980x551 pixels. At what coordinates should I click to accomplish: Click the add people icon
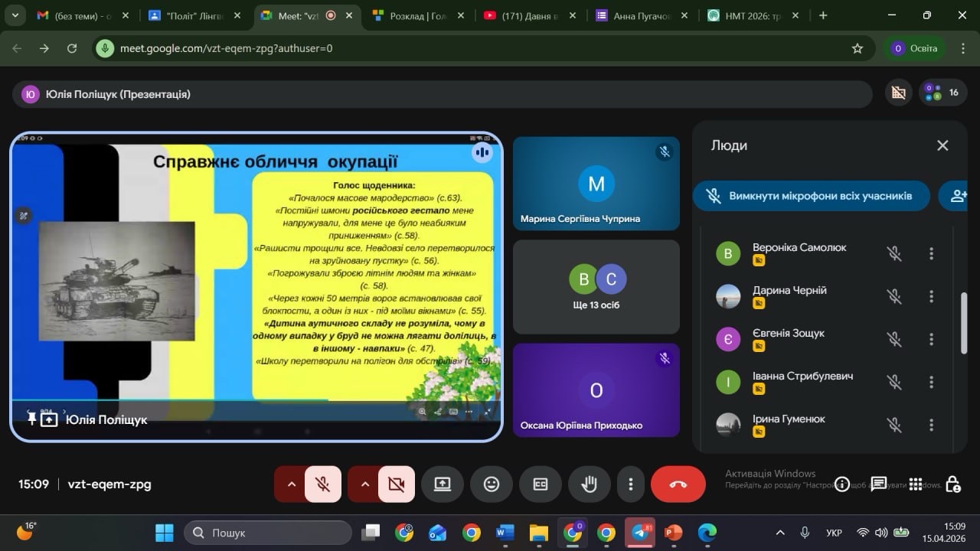(957, 196)
